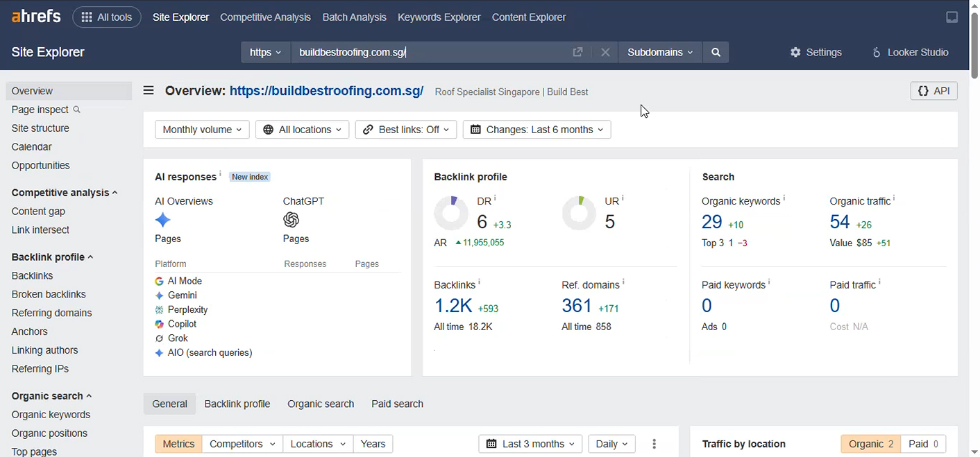Toggle the sidebar hamburger menu
The height and width of the screenshot is (457, 980).
point(149,91)
